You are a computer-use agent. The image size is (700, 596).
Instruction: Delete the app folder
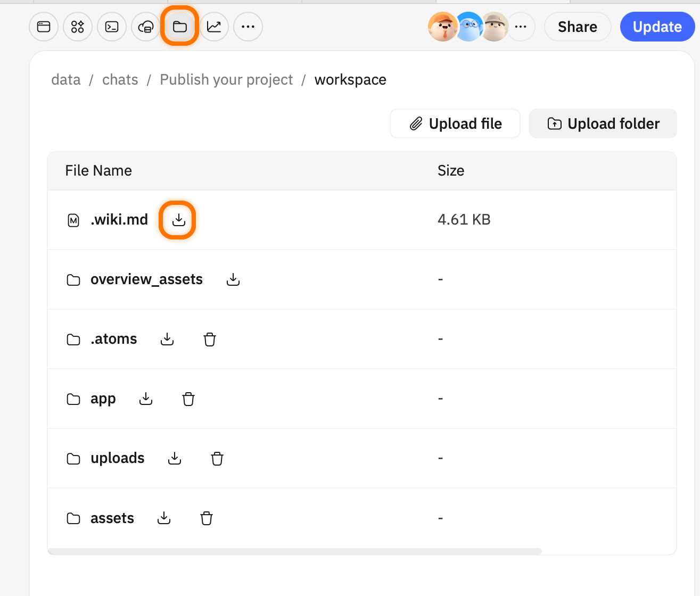pos(188,399)
